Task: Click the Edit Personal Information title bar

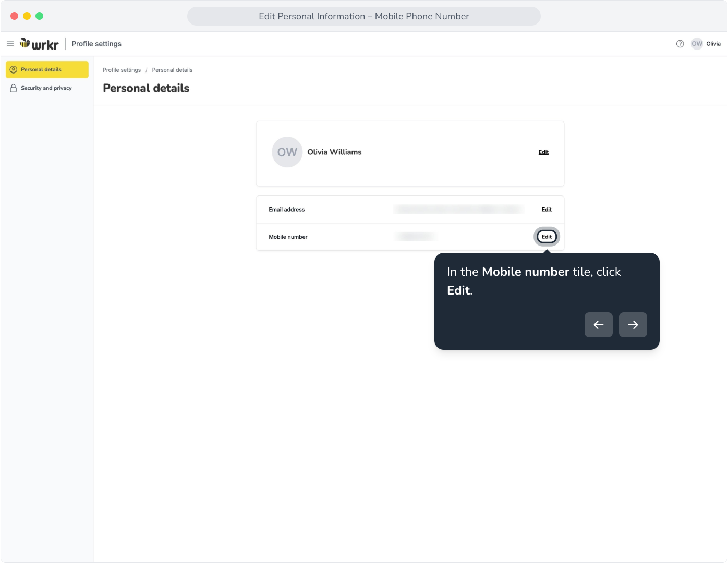Action: click(x=364, y=16)
